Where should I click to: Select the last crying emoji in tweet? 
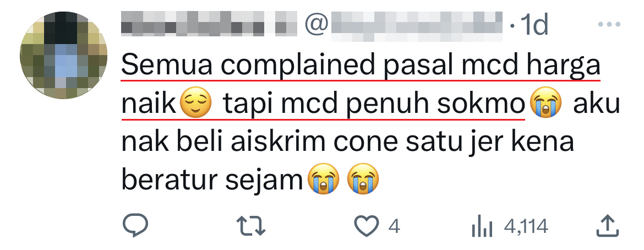pyautogui.click(x=363, y=179)
